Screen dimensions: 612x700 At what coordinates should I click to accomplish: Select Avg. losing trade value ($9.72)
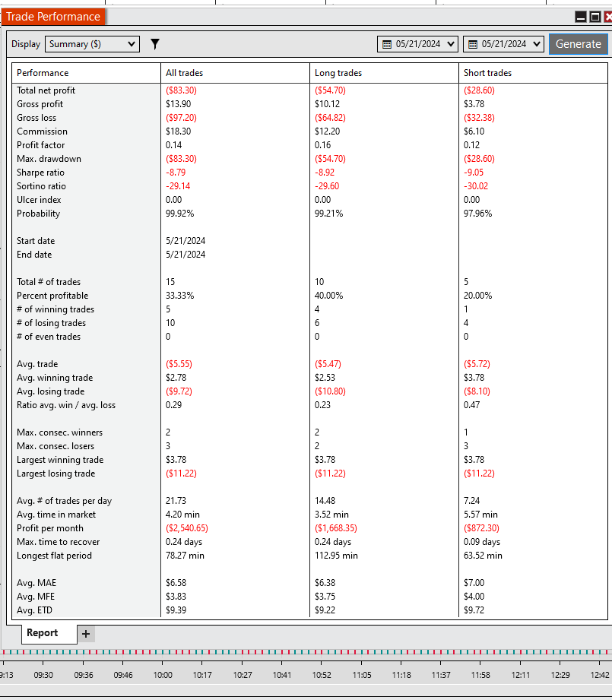coord(179,391)
